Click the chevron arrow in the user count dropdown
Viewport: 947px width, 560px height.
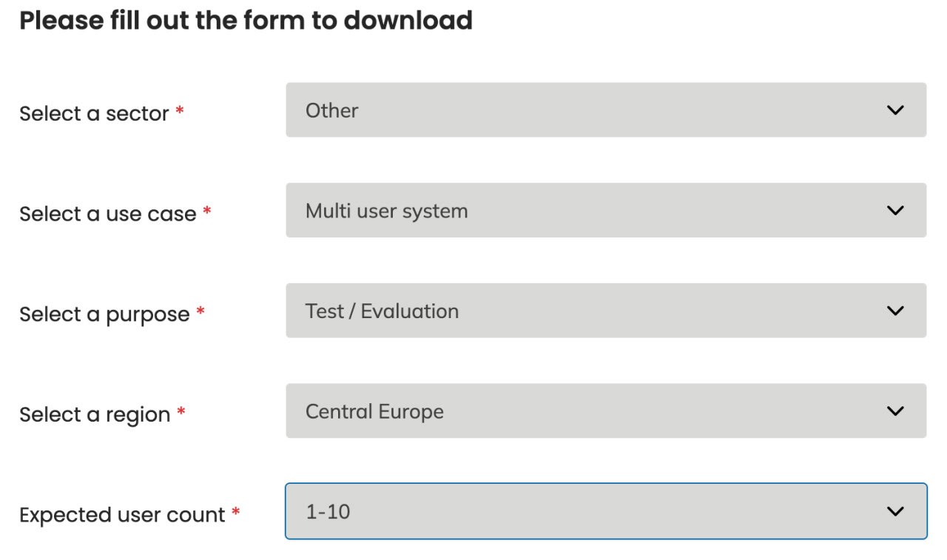[x=895, y=511]
